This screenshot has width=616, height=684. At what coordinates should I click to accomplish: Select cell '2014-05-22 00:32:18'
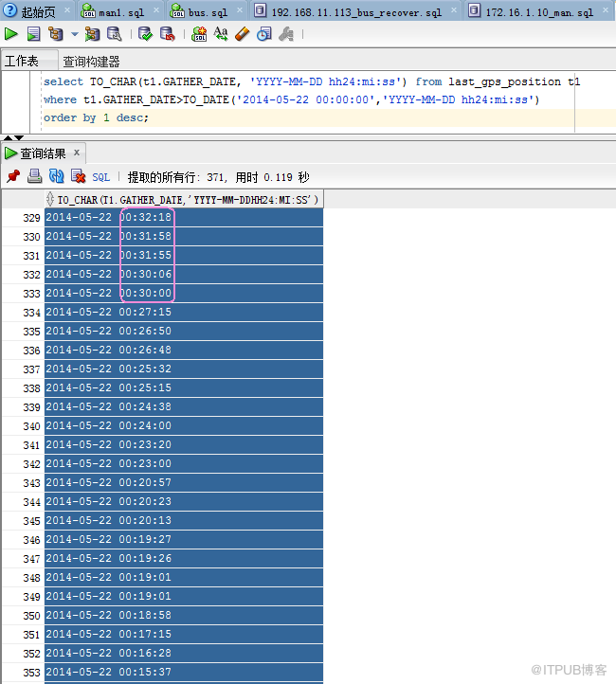184,217
